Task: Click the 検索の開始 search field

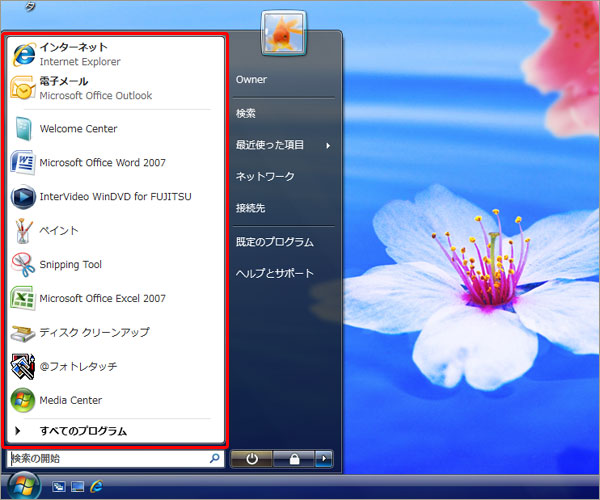Action: (115, 458)
